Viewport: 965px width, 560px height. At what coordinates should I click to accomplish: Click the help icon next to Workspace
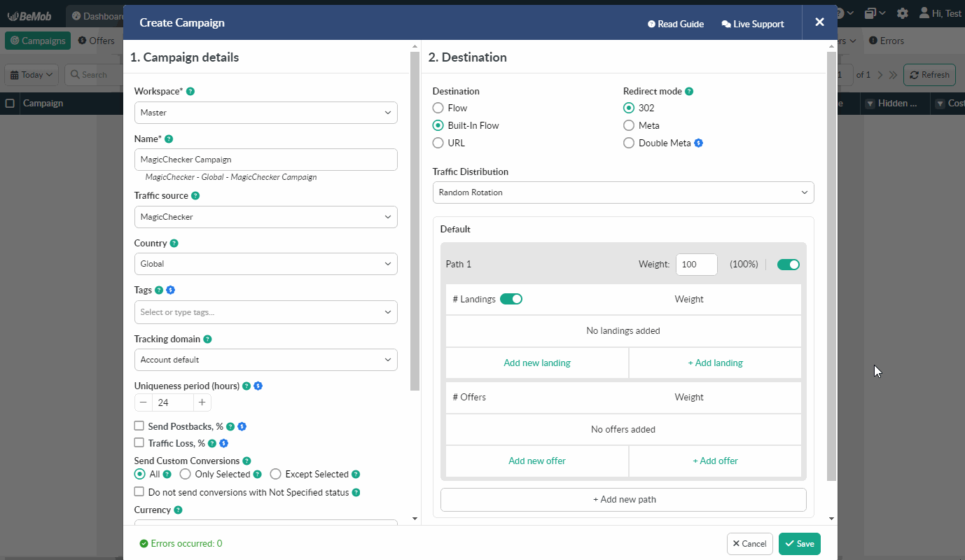[190, 92]
